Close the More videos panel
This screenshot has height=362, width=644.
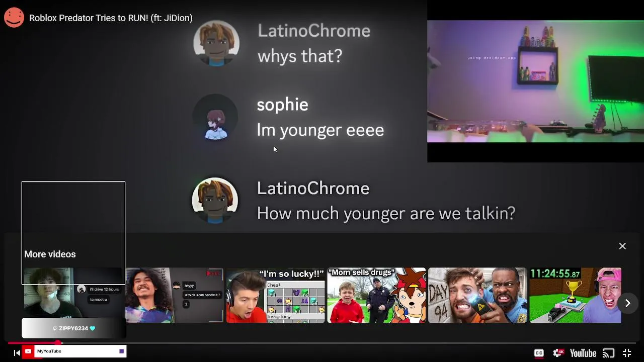click(x=622, y=246)
